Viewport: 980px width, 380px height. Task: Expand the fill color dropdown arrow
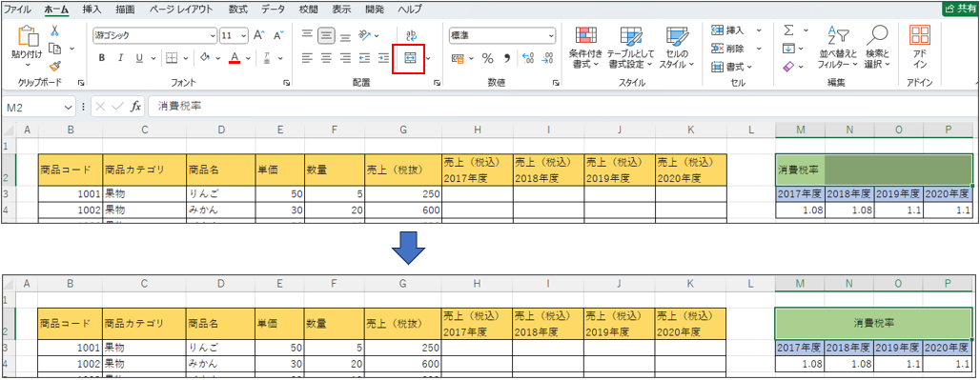pyautogui.click(x=217, y=58)
